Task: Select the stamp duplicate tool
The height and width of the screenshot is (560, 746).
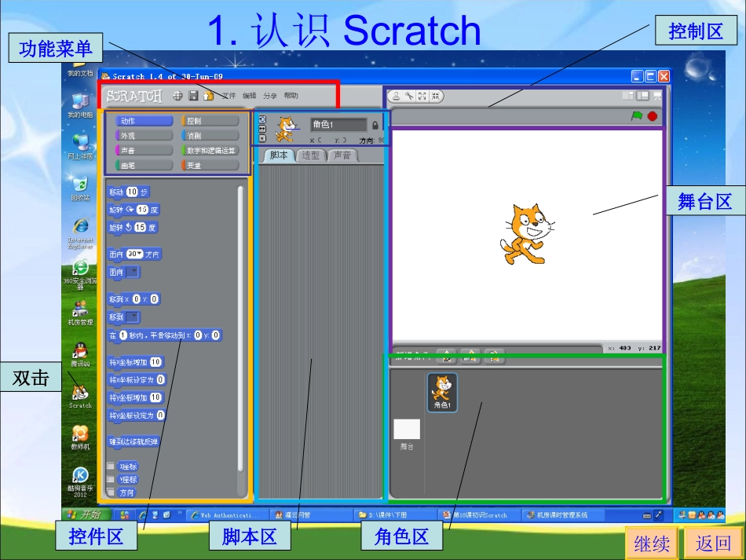Action: coord(397,96)
